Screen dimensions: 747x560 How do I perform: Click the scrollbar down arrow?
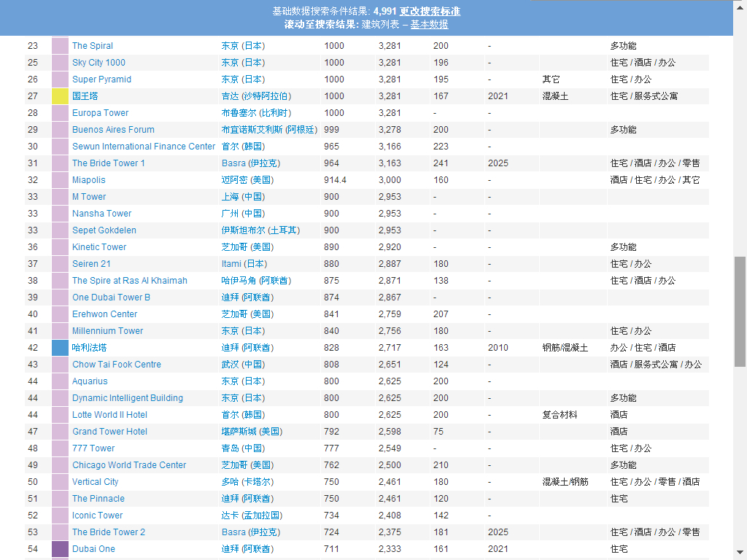(740, 553)
